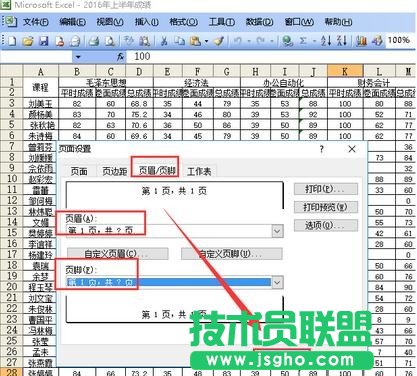Click the Undo arrow icon
Image resolution: width=417 pixels, height=376 pixels.
[238, 41]
